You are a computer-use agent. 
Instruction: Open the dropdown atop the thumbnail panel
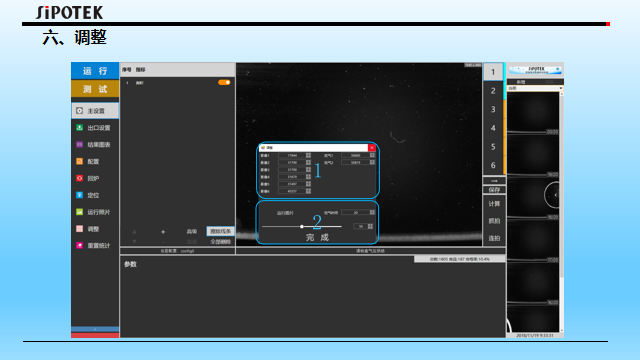(535, 88)
